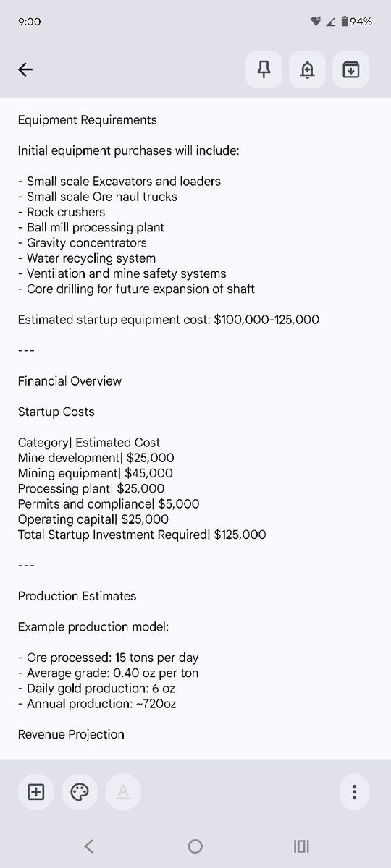Archive the note with the archive icon
The height and width of the screenshot is (868, 391).
point(351,69)
